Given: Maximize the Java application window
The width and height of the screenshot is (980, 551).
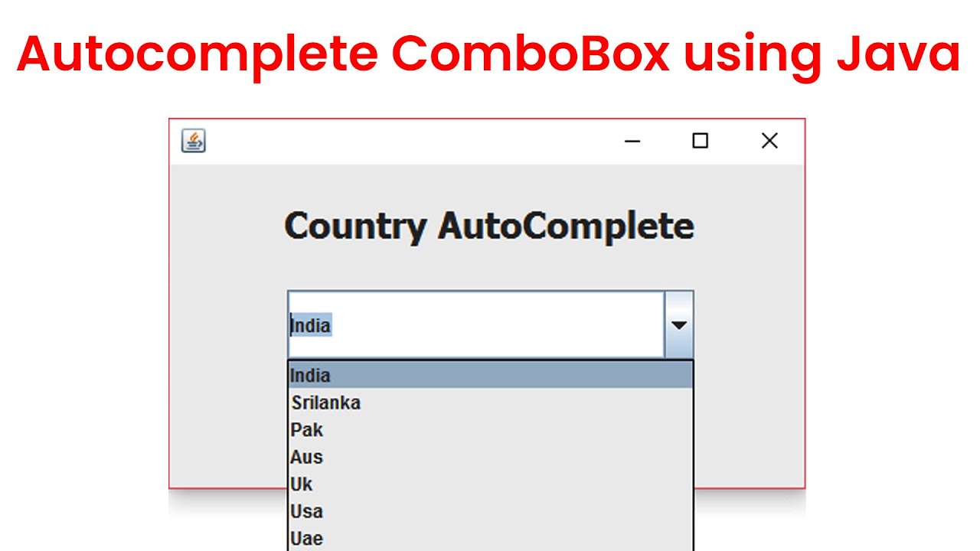Looking at the screenshot, I should click(x=700, y=142).
